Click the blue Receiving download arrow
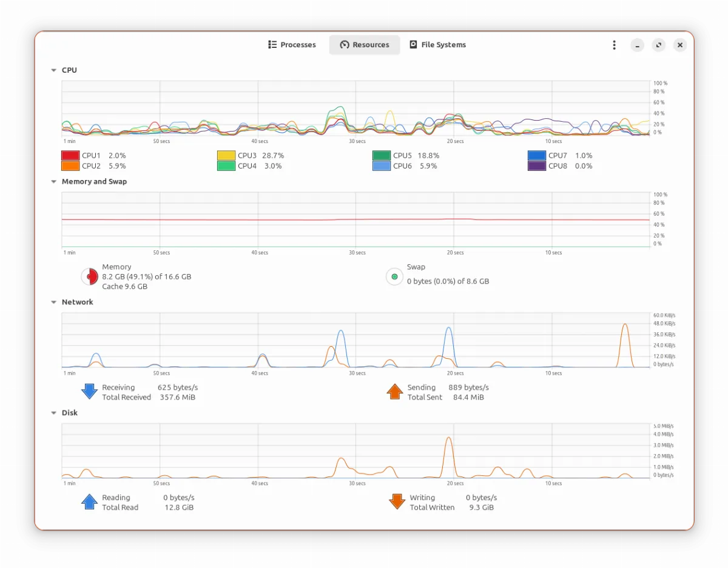 (89, 392)
